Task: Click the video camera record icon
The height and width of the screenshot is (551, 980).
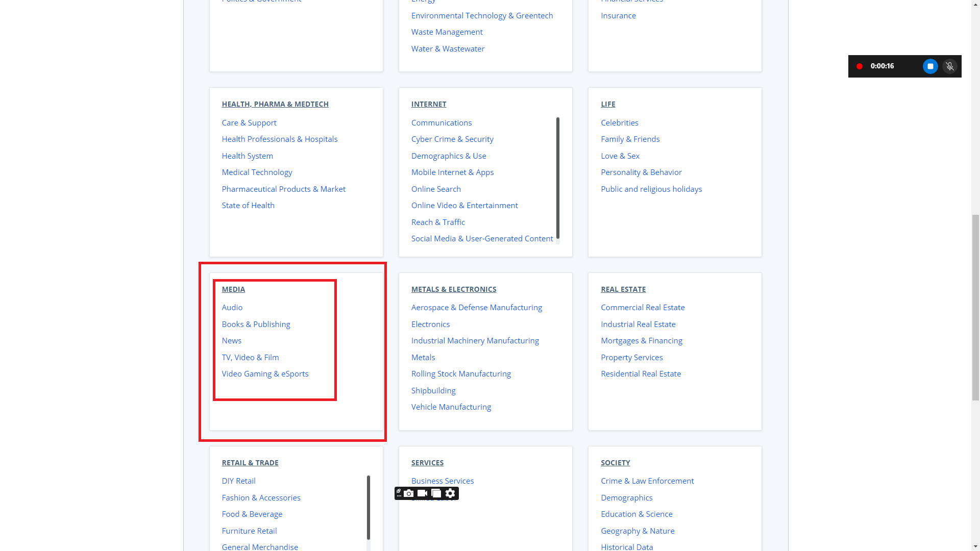Action: [422, 493]
